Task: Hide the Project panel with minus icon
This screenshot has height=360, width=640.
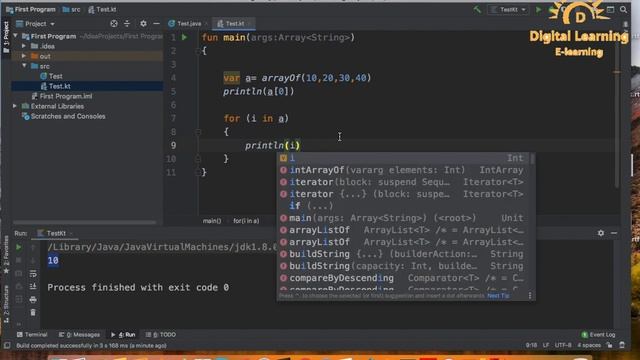Action: tap(156, 24)
